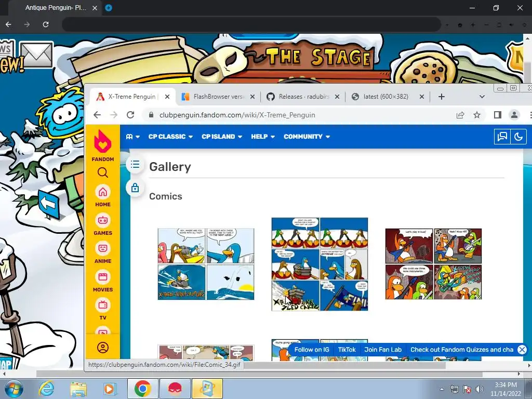Open Chrome from the taskbar
The image size is (532, 399).
click(142, 389)
